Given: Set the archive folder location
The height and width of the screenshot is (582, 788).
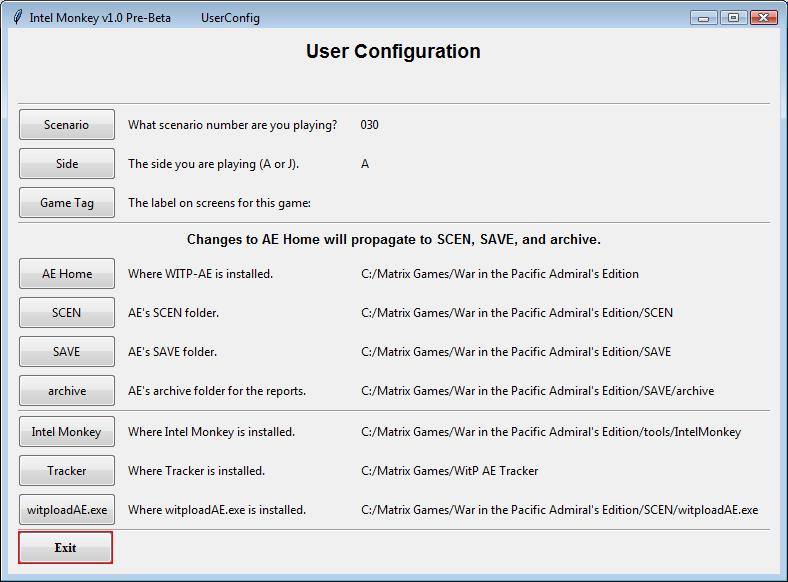Looking at the screenshot, I should pos(66,391).
